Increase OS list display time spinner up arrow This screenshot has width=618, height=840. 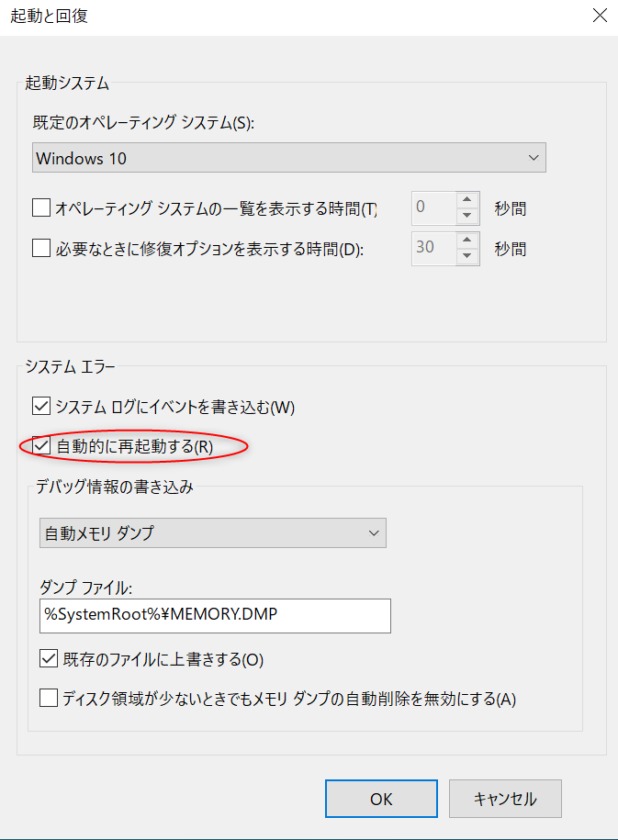coord(467,200)
